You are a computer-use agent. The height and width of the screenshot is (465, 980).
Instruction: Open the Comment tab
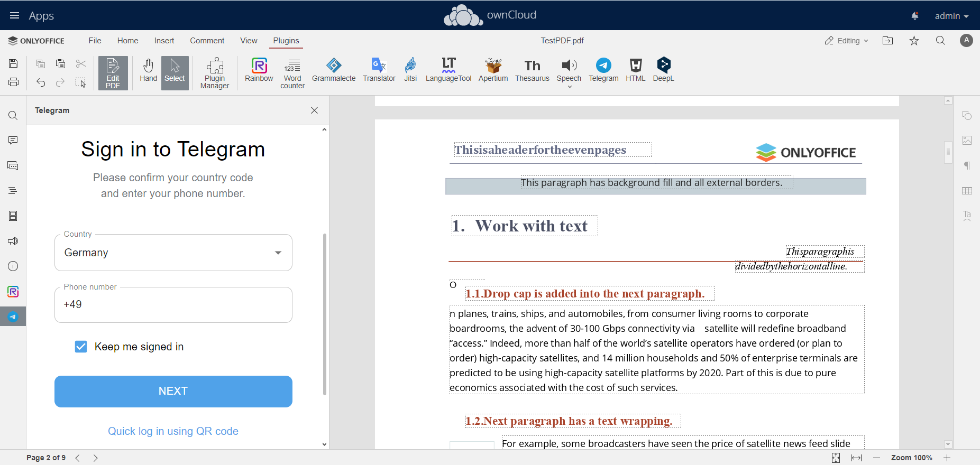[207, 41]
